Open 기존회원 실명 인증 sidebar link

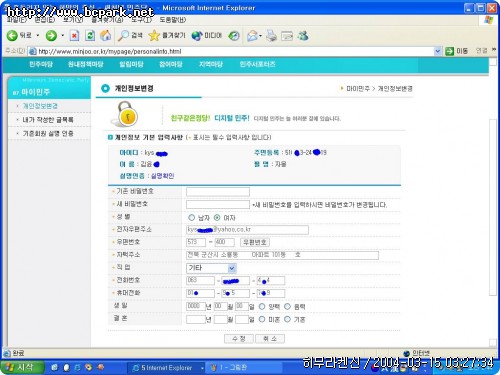click(x=48, y=133)
